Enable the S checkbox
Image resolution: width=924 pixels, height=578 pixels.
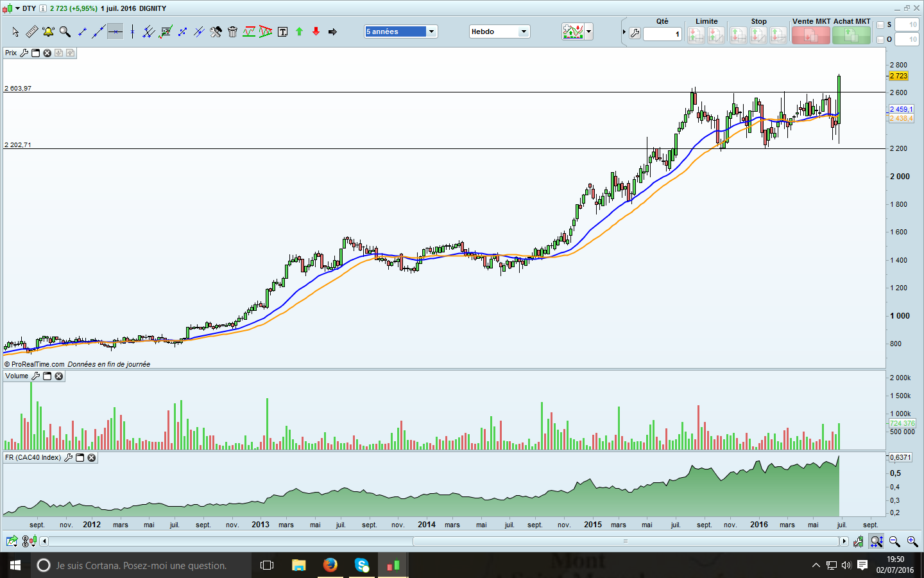pos(880,25)
